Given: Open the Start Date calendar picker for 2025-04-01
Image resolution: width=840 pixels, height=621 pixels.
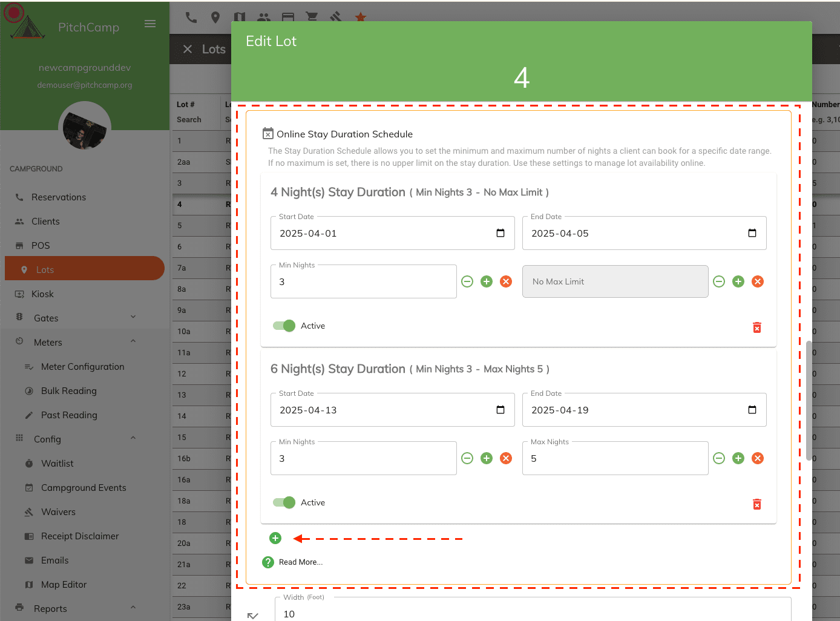Looking at the screenshot, I should coord(500,233).
